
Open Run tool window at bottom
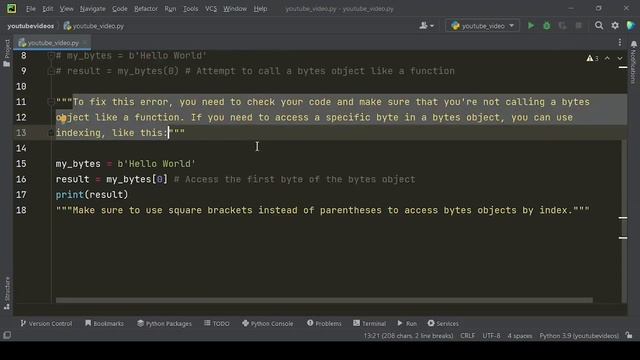407,323
